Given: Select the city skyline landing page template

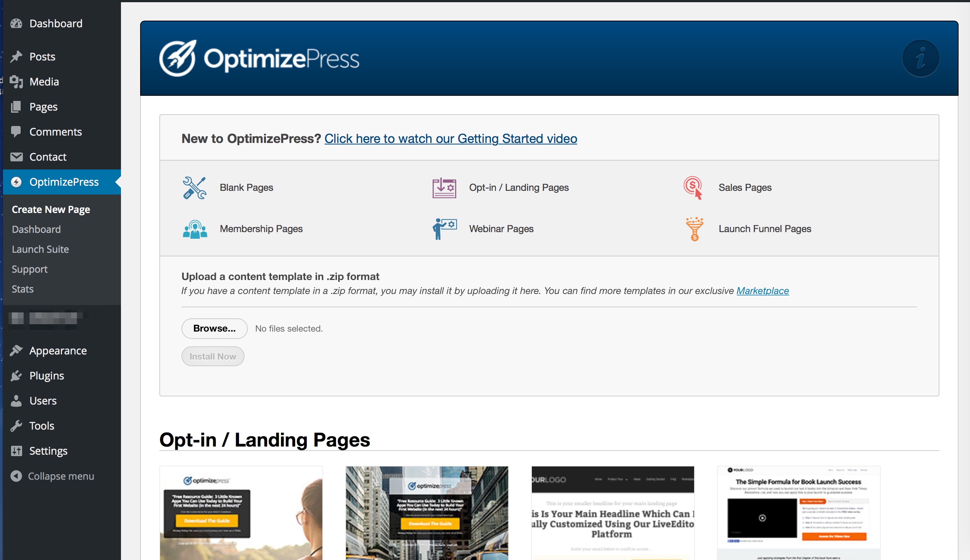Looking at the screenshot, I should coord(426,513).
